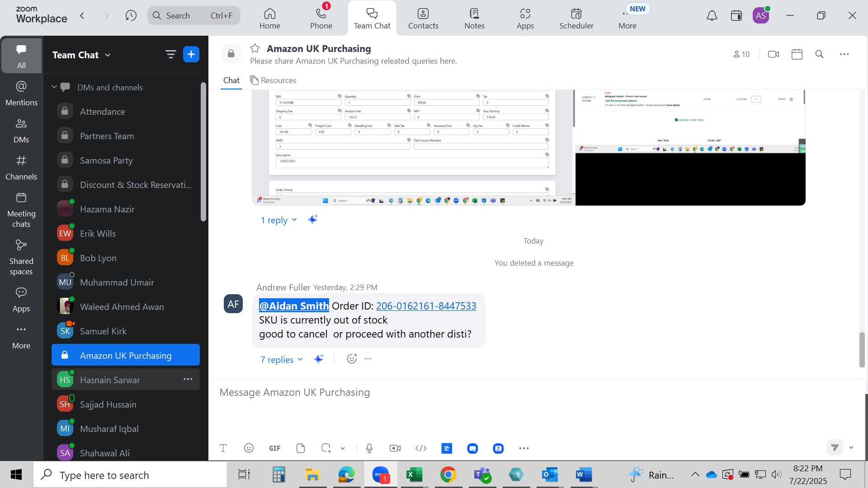868x488 pixels.
Task: Open chat with Hazama Nazir
Action: [126, 209]
